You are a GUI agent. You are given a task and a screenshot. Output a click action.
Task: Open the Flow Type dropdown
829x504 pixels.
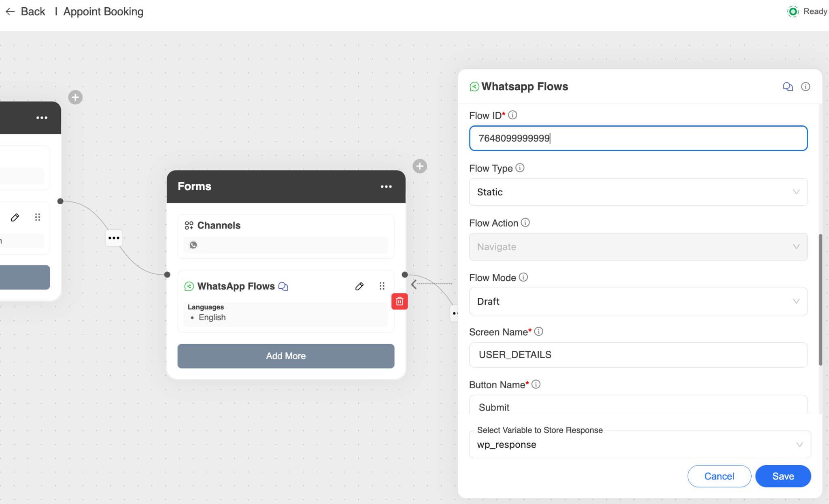[x=638, y=192]
